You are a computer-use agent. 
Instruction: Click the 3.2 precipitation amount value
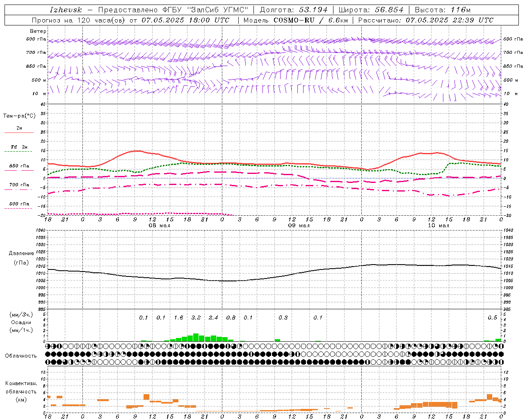[x=196, y=317]
